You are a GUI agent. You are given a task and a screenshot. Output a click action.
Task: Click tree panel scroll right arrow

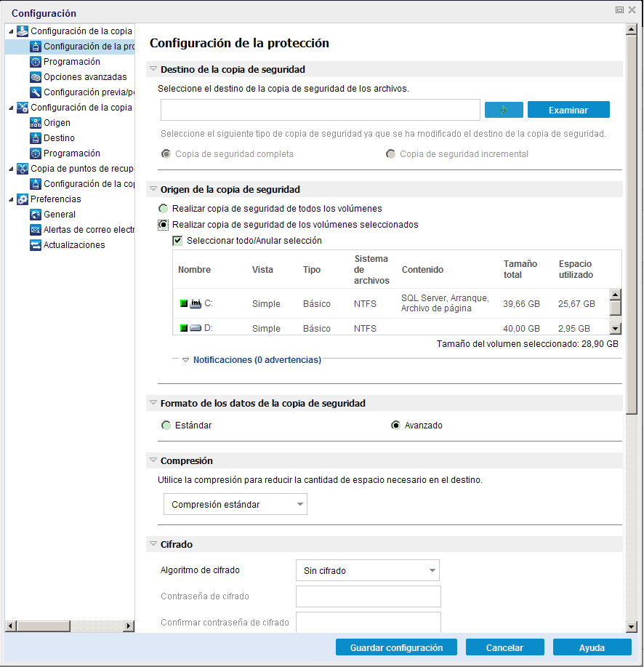click(129, 626)
